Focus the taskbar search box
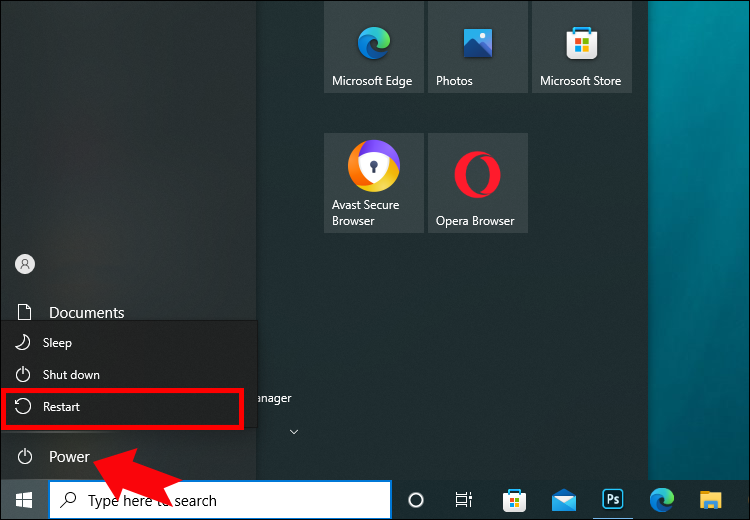 pyautogui.click(x=220, y=500)
